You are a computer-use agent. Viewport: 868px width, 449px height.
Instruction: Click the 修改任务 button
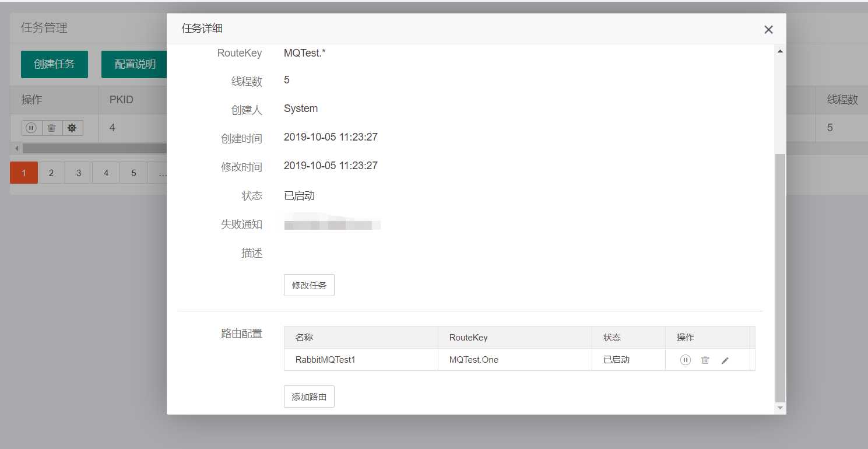click(309, 285)
